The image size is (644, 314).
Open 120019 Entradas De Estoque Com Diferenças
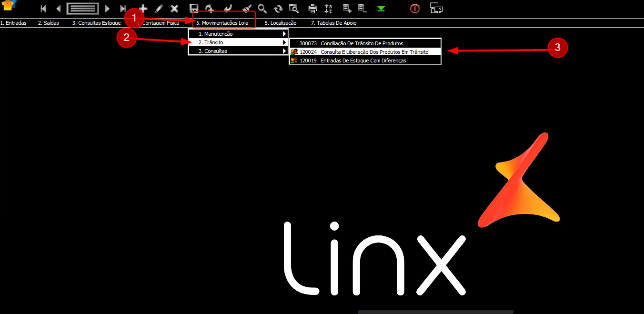[365, 61]
